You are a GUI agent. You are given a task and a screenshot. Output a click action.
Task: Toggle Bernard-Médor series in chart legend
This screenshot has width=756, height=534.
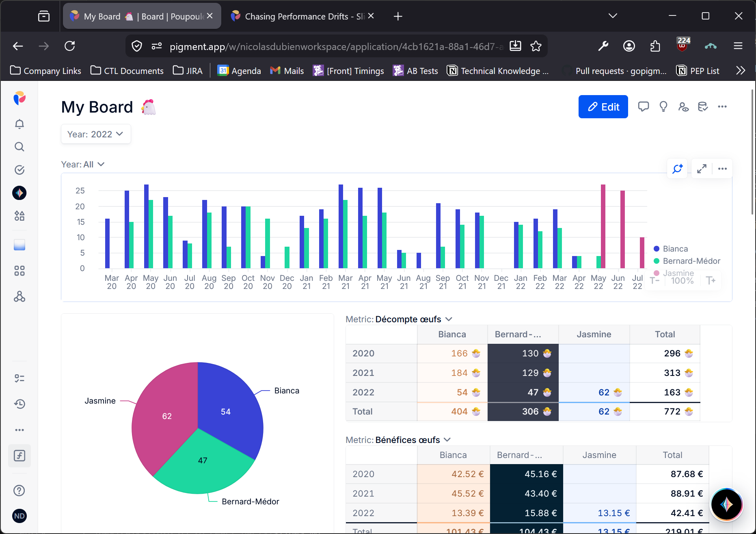[691, 261]
